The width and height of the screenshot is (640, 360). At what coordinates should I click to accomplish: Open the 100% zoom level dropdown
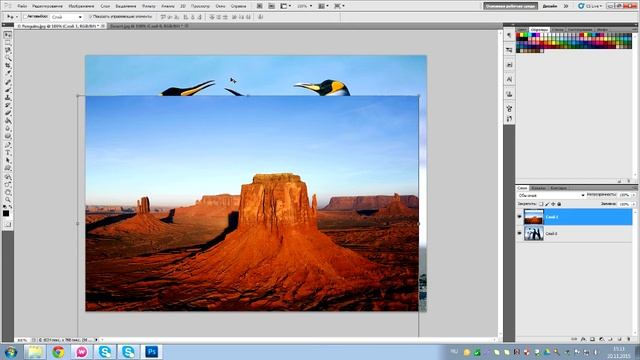coord(304,6)
